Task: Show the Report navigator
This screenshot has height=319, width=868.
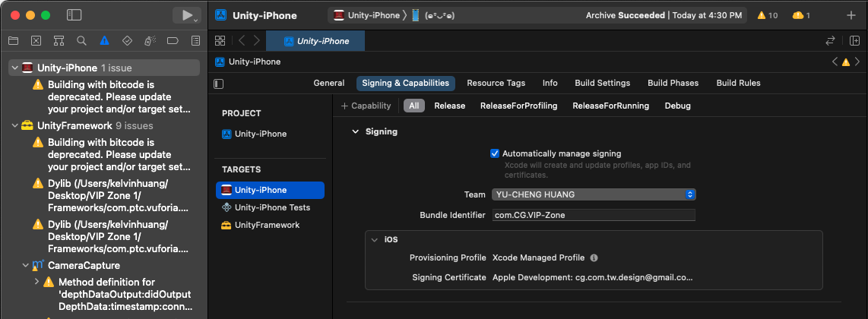Action: (x=195, y=40)
